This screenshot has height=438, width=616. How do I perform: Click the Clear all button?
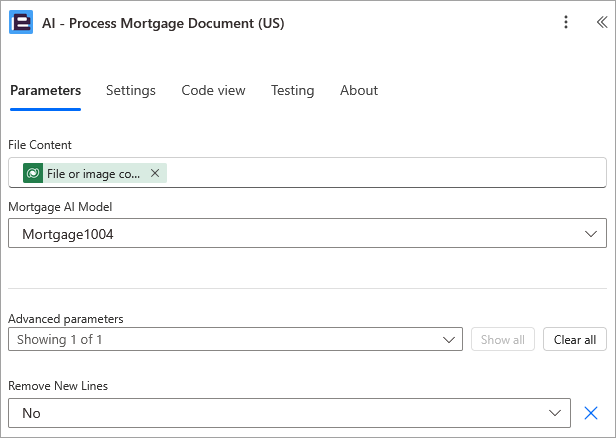click(x=575, y=339)
